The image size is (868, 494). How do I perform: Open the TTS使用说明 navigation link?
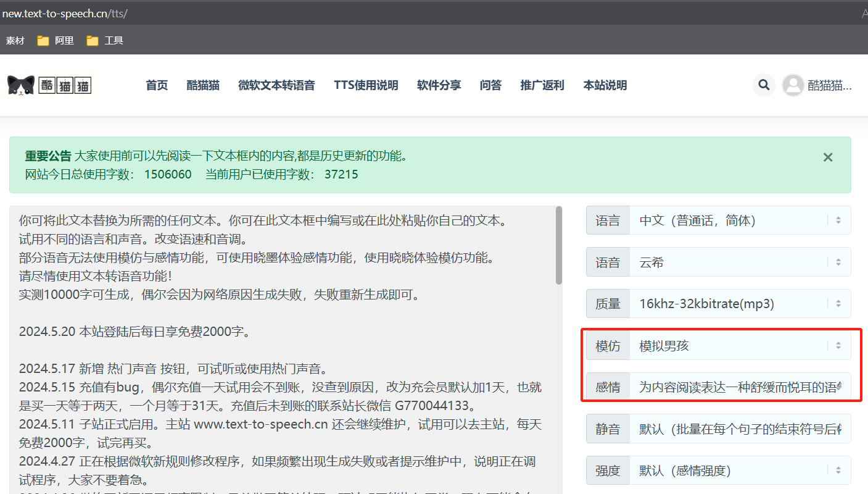point(366,85)
